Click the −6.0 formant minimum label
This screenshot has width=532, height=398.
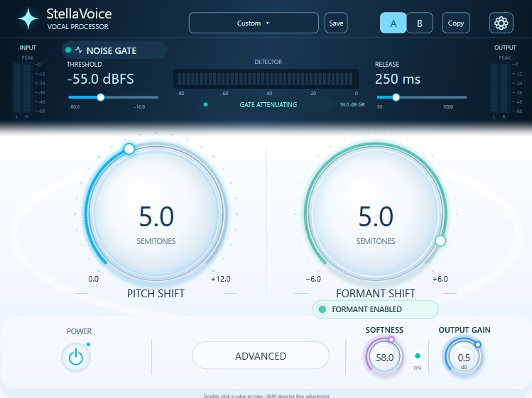point(313,279)
